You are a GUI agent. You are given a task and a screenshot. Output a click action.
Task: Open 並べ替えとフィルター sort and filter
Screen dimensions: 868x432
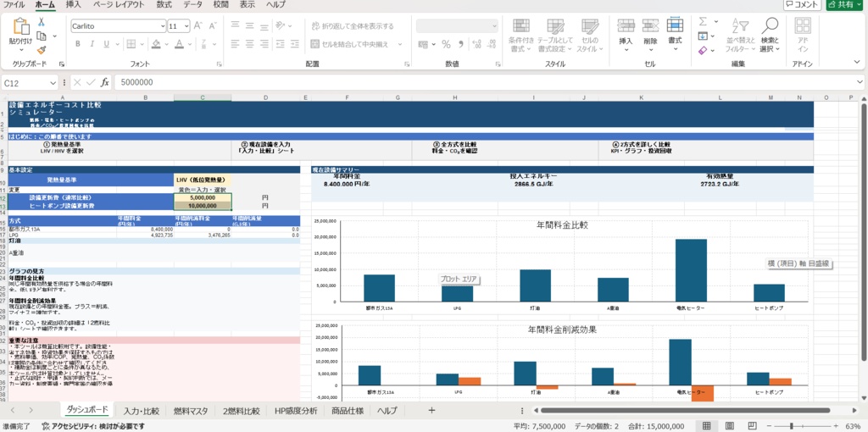click(x=740, y=36)
